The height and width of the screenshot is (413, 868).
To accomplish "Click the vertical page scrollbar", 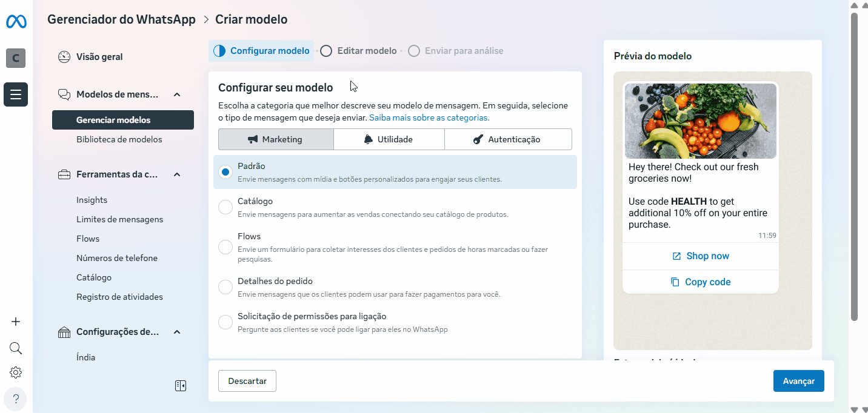I will point(855,164).
